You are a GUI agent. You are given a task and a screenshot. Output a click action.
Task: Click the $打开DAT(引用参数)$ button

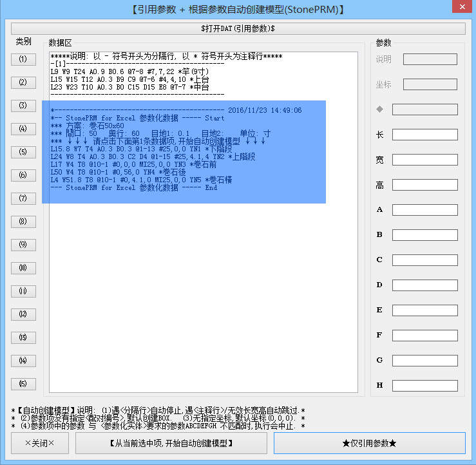tap(238, 28)
